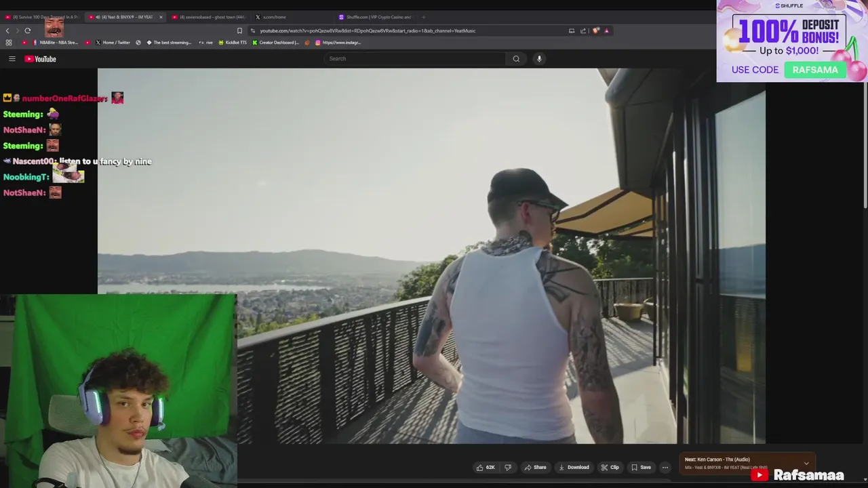Click the Shuffle 100% Deposit Bonus banner

(x=792, y=41)
